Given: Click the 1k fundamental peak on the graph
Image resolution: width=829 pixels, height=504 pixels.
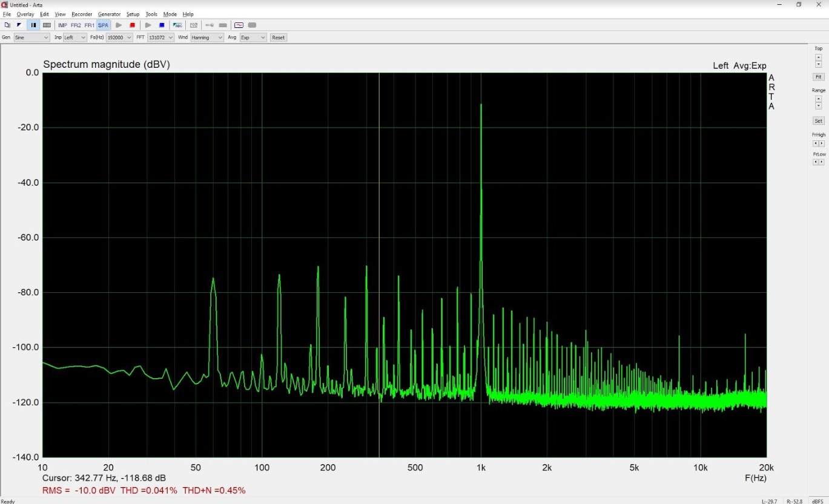Looking at the screenshot, I should tap(481, 105).
